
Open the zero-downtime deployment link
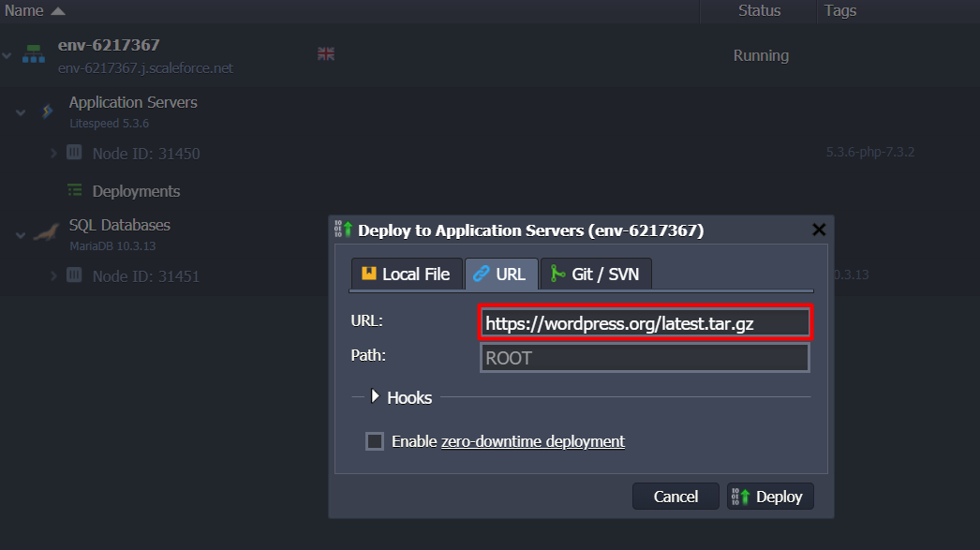[x=532, y=441]
